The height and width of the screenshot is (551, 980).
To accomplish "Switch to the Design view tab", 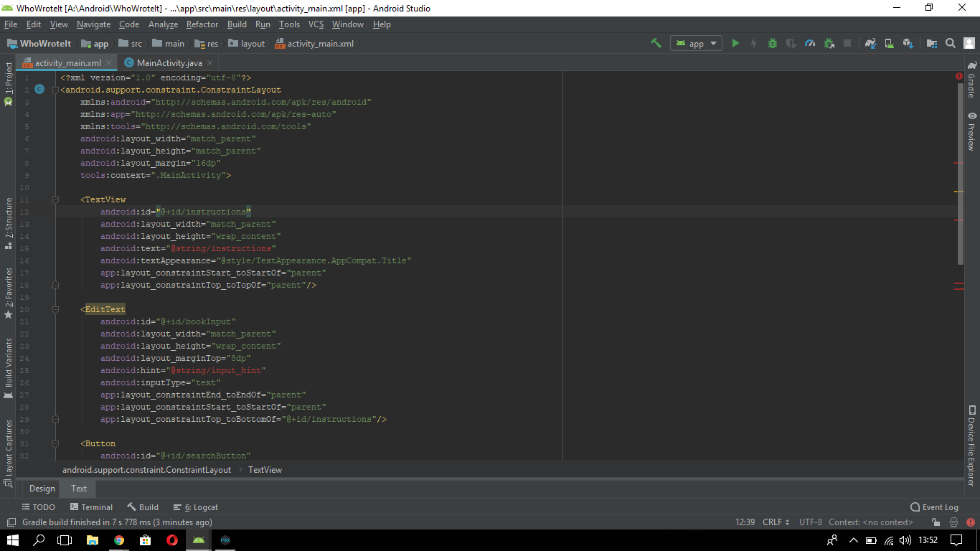I will (42, 489).
